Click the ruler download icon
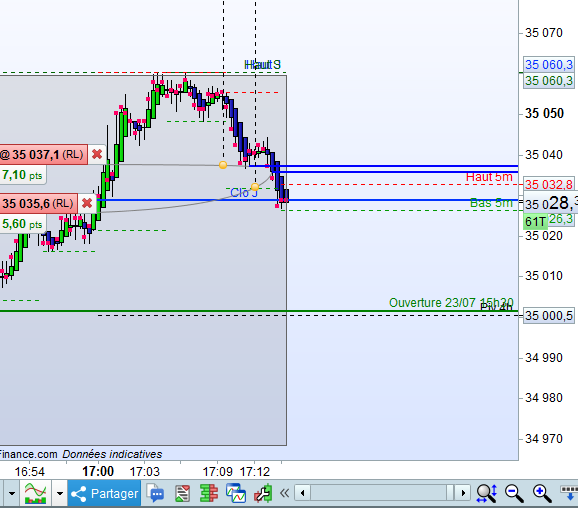Image resolution: width=578 pixels, height=508 pixels. tap(569, 494)
